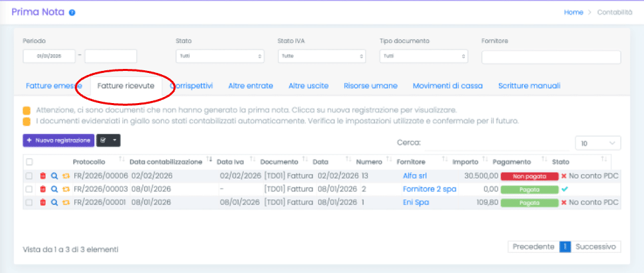Tick the checkbox for row FR/2026/00006
This screenshot has height=273, width=644.
[x=29, y=176]
